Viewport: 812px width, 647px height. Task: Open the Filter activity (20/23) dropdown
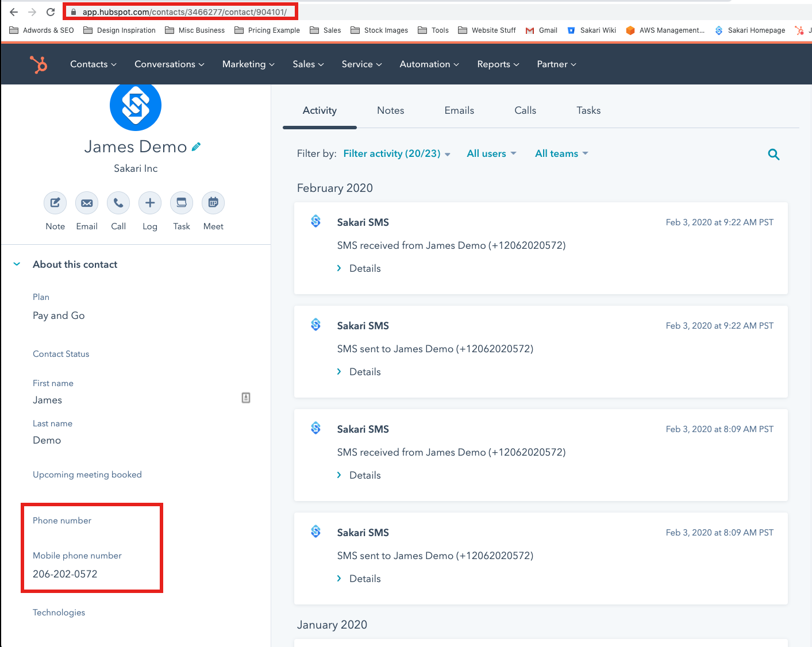[397, 153]
